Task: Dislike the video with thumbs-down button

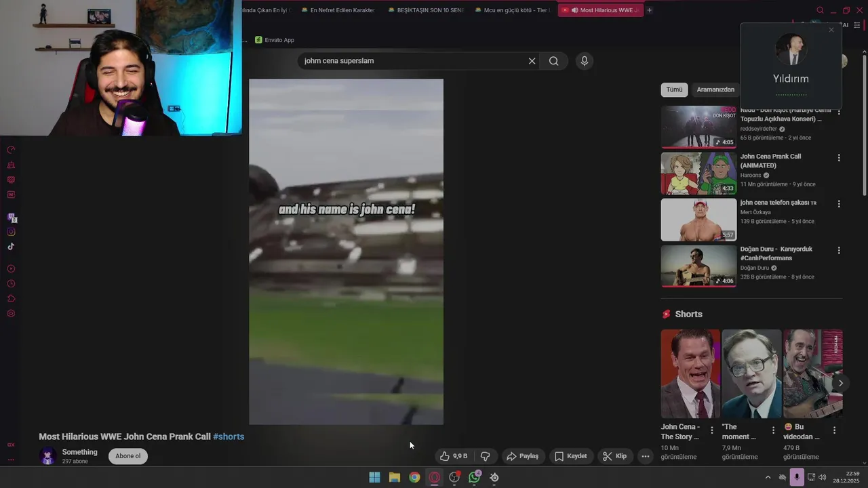Action: (x=485, y=456)
